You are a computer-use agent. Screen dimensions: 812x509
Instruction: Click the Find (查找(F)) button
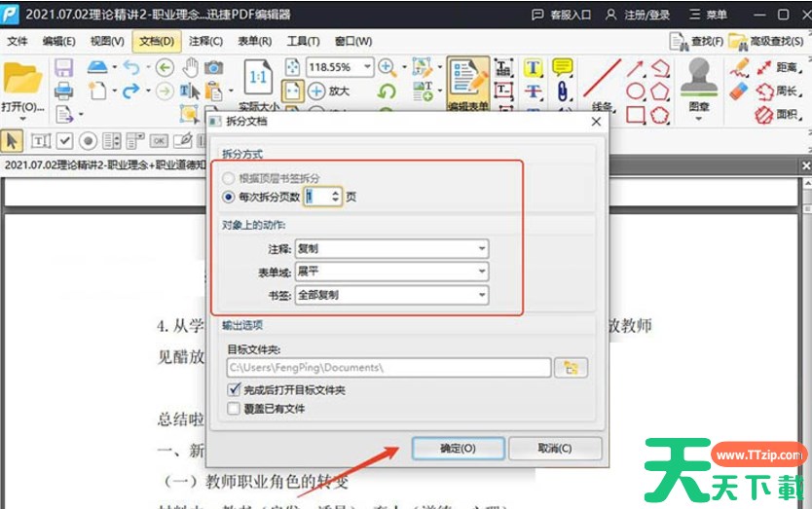click(696, 42)
